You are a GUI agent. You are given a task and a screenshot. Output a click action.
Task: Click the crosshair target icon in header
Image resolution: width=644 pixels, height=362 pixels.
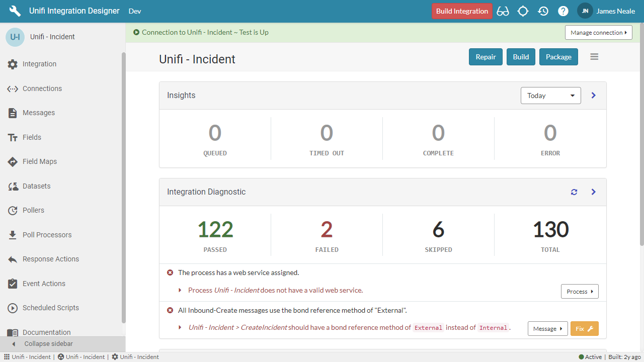[523, 11]
